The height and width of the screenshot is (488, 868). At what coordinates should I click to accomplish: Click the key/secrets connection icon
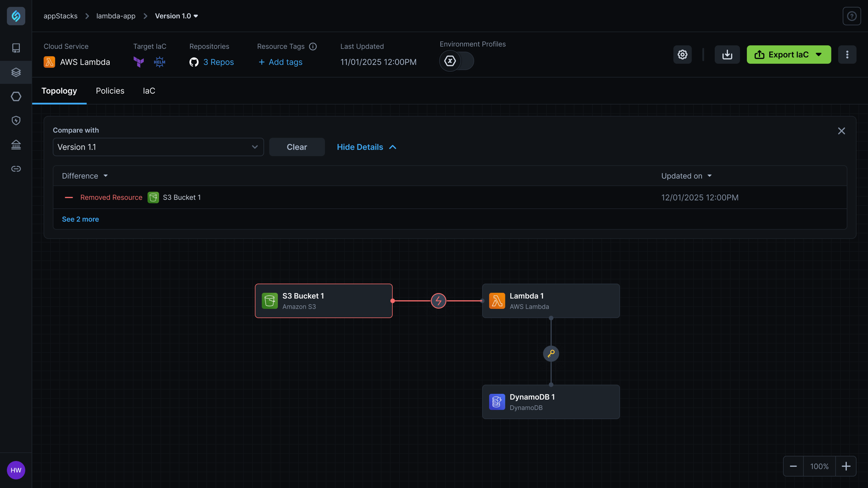pyautogui.click(x=551, y=353)
